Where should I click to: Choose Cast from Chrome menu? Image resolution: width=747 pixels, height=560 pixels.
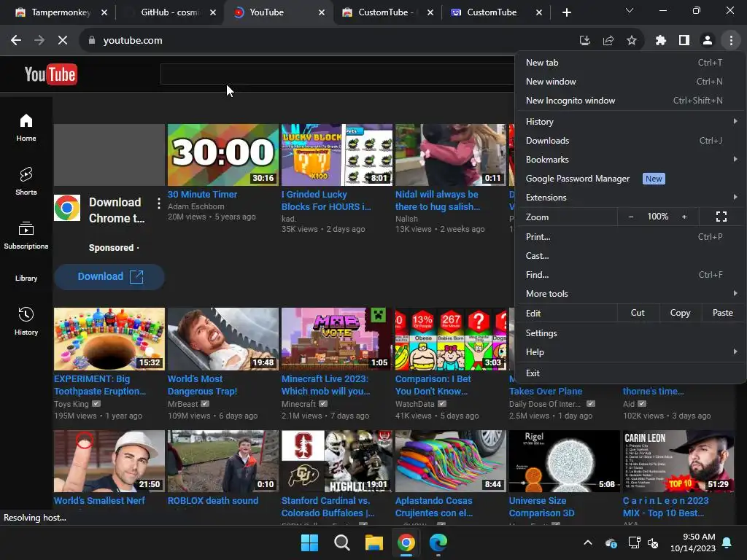pyautogui.click(x=631, y=256)
